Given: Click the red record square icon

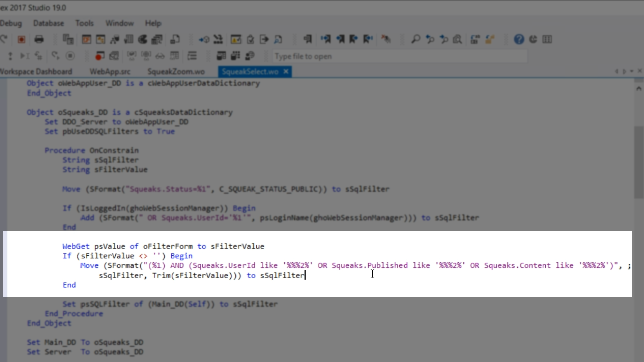Looking at the screenshot, I should coord(21,39).
